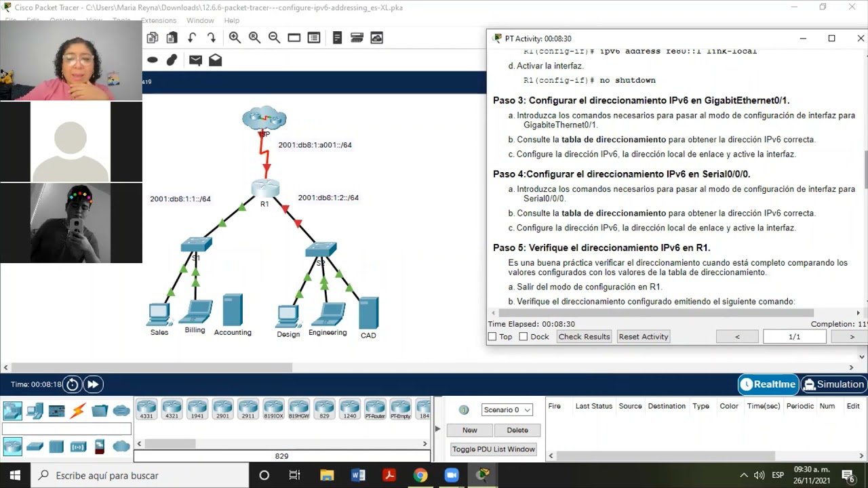868x488 pixels.
Task: Click the Delete scenario button
Action: coord(517,430)
